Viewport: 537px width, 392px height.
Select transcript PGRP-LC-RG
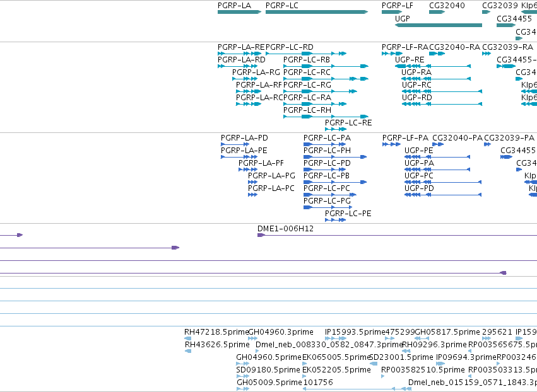[x=320, y=91]
